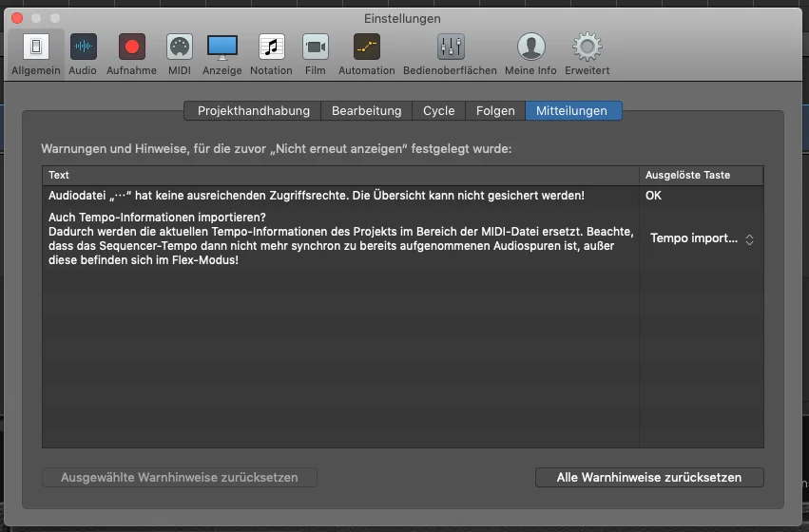This screenshot has width=809, height=532.
Task: Open the Audio settings pane
Action: (x=83, y=53)
